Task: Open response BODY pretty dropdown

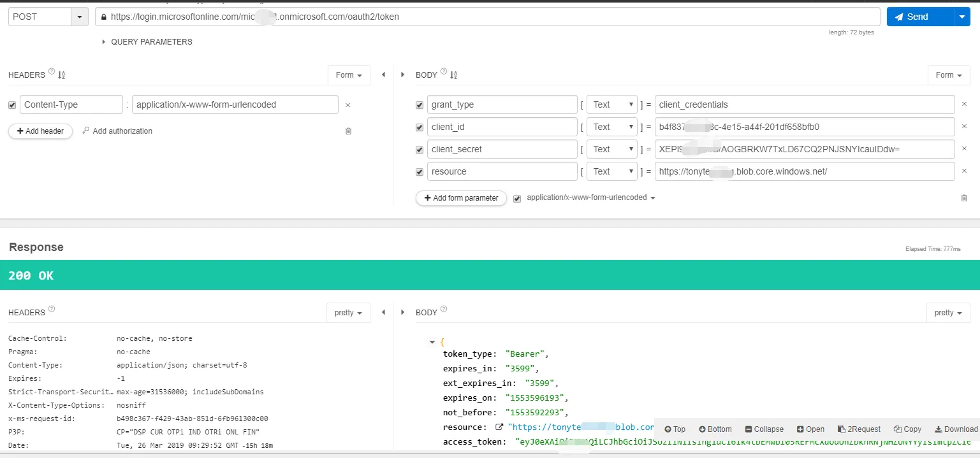Action: click(x=948, y=313)
